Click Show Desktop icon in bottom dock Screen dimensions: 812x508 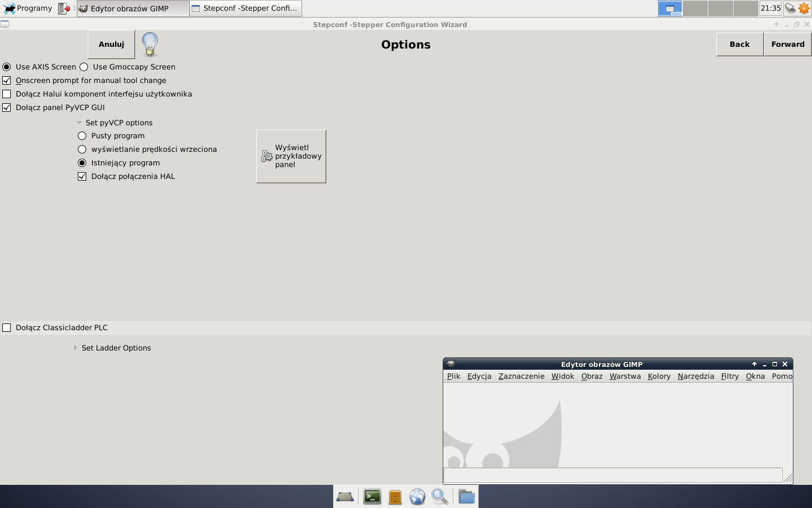[345, 497]
